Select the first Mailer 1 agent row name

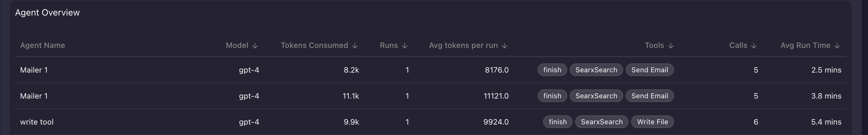(x=34, y=70)
